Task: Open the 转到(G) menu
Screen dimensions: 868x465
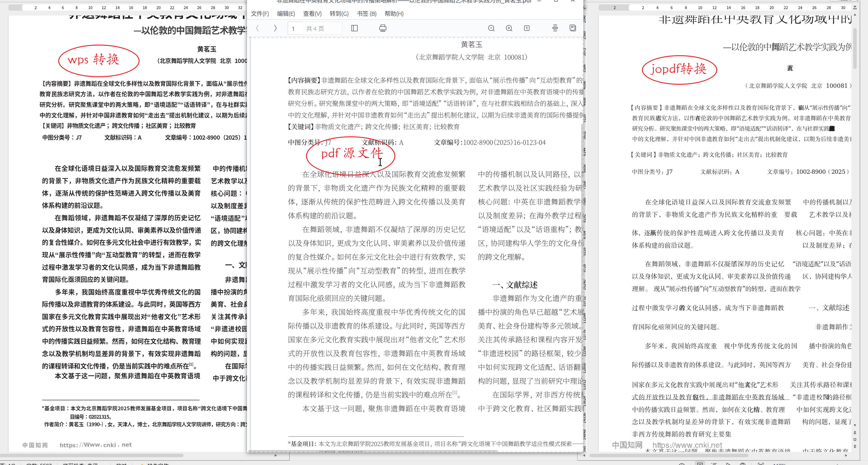Action: (x=339, y=14)
